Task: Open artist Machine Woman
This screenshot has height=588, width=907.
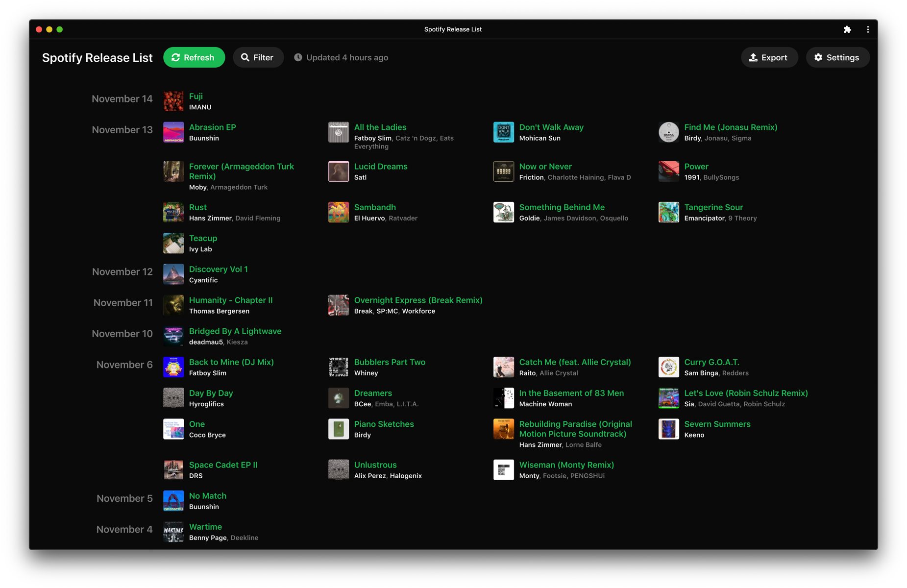Action: [x=545, y=404]
